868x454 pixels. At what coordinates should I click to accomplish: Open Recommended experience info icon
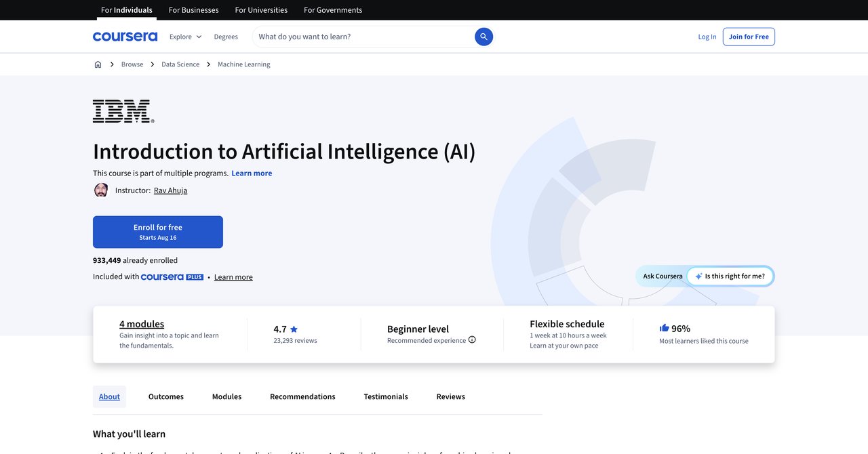point(472,340)
